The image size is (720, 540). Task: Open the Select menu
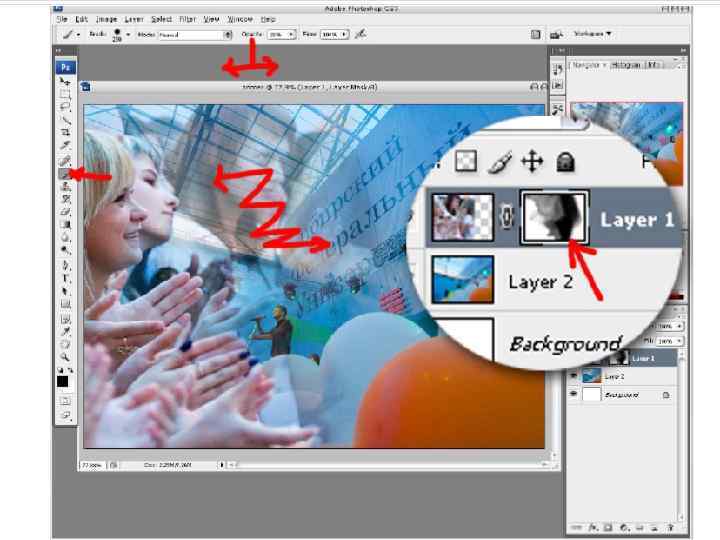click(161, 19)
